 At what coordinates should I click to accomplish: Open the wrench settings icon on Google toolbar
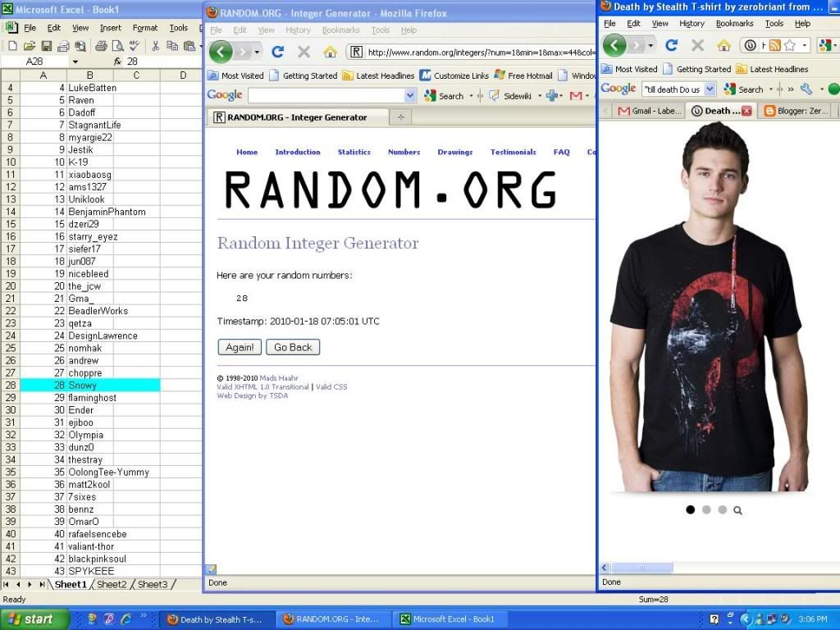tap(806, 89)
